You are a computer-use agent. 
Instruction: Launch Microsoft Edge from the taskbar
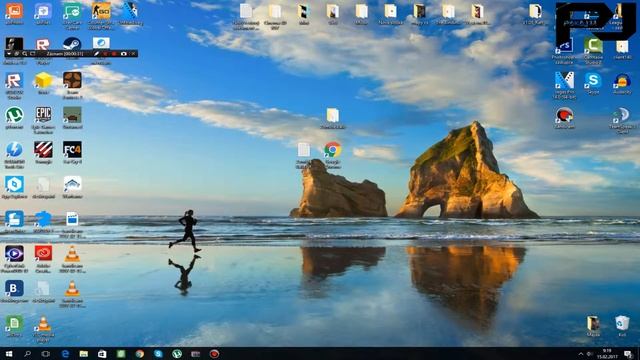(x=65, y=354)
